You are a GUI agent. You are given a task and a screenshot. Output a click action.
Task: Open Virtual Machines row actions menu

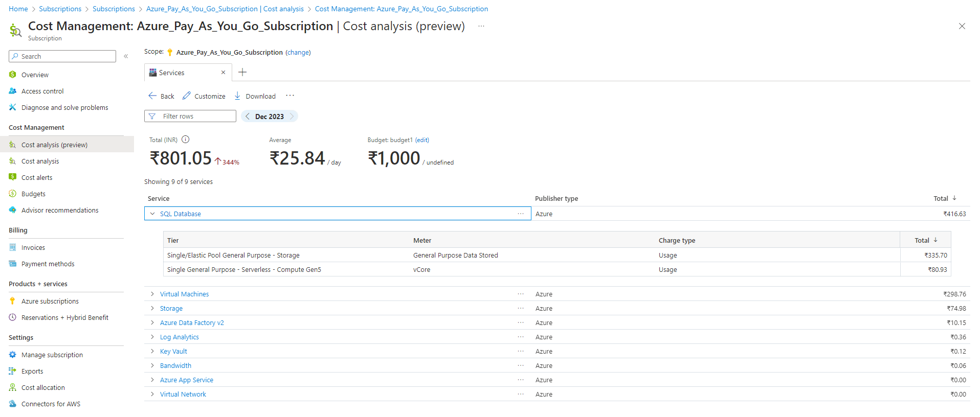coord(521,294)
